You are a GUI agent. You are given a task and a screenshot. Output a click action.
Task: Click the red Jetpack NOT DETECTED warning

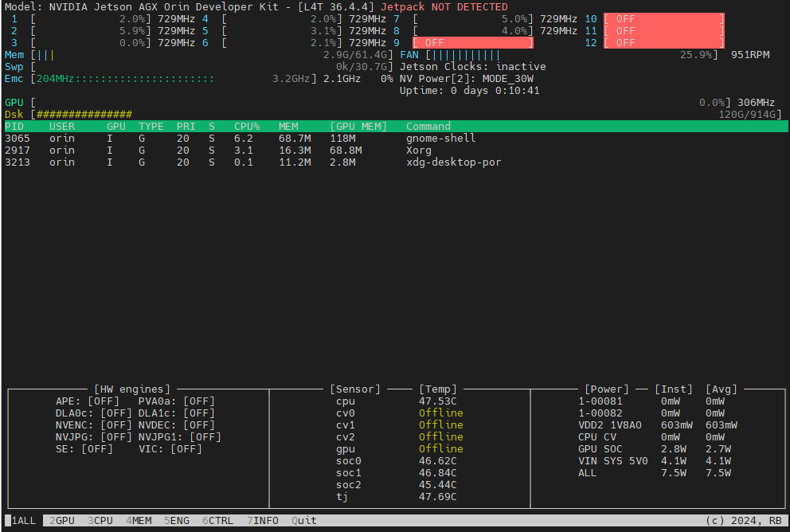point(444,7)
